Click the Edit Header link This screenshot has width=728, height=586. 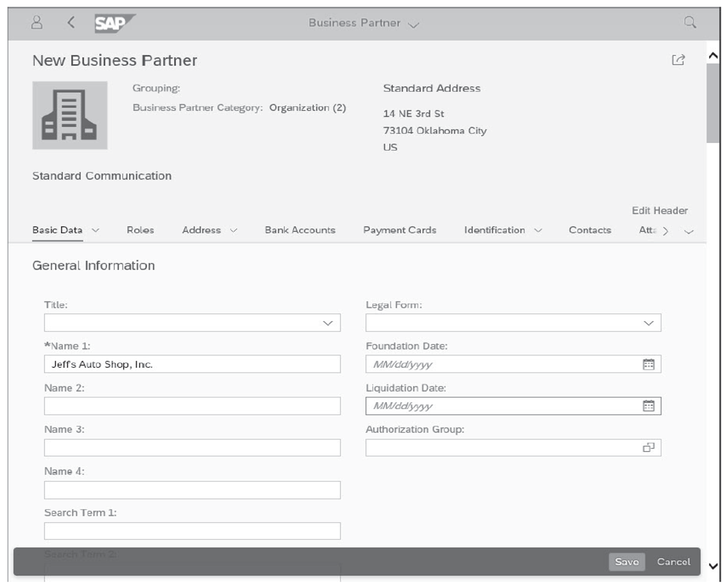coord(659,211)
